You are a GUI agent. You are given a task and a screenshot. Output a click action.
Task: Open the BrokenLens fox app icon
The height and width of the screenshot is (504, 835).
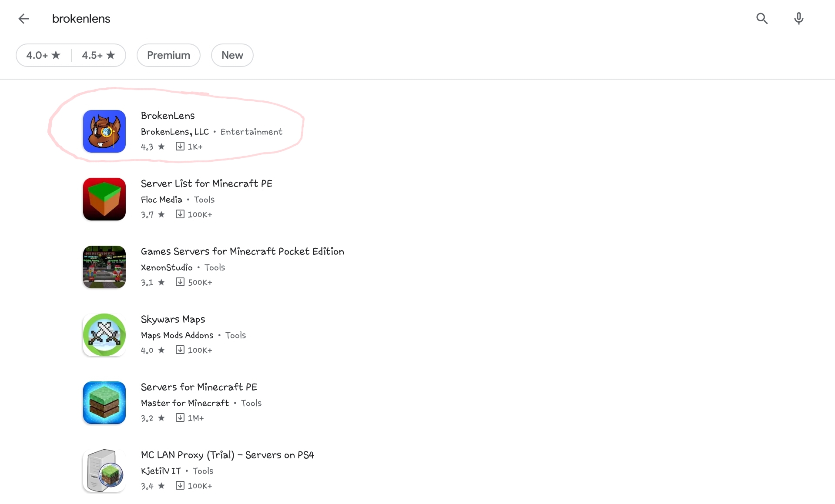104,131
